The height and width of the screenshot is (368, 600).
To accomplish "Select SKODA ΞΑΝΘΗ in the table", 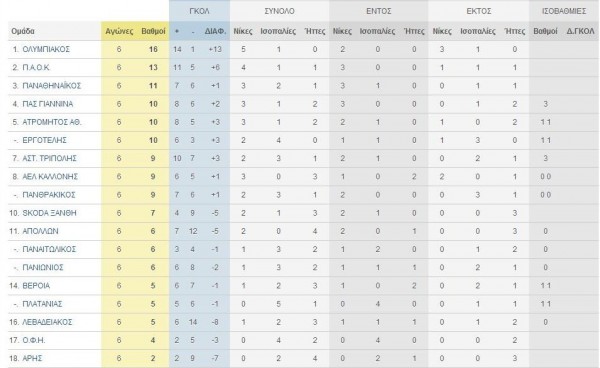I will [49, 213].
